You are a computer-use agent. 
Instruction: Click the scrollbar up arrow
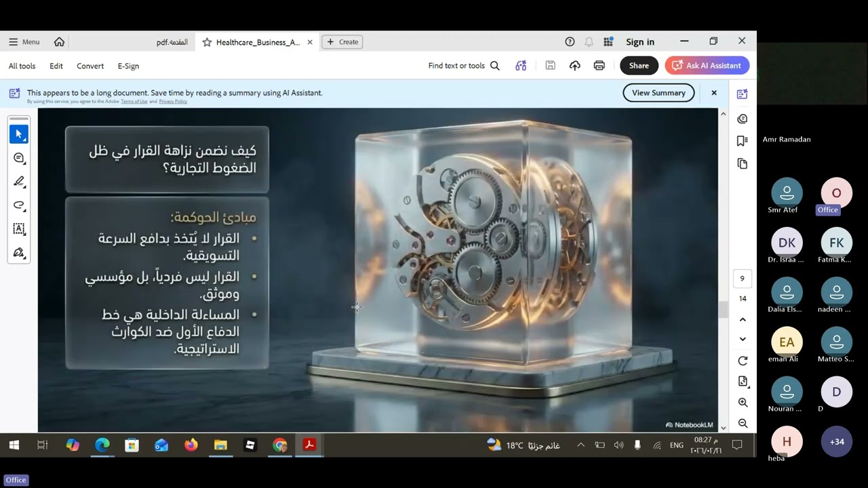click(723, 114)
